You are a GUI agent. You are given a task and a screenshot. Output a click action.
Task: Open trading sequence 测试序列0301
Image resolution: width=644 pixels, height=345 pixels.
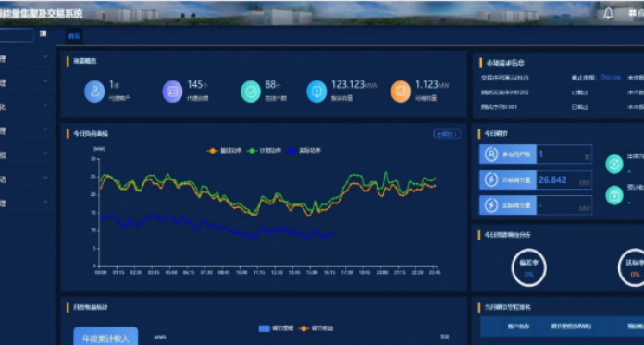tap(499, 107)
